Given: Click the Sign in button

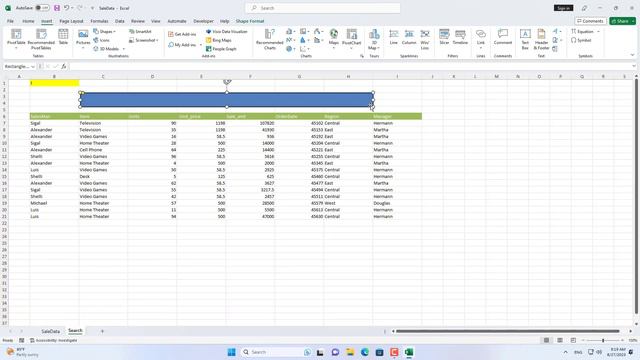Looking at the screenshot, I should [563, 8].
